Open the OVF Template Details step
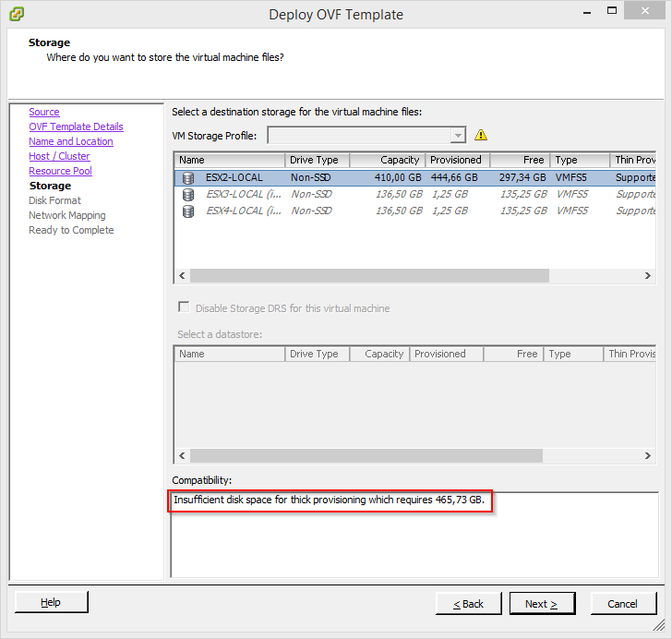Image resolution: width=672 pixels, height=639 pixels. 76,127
